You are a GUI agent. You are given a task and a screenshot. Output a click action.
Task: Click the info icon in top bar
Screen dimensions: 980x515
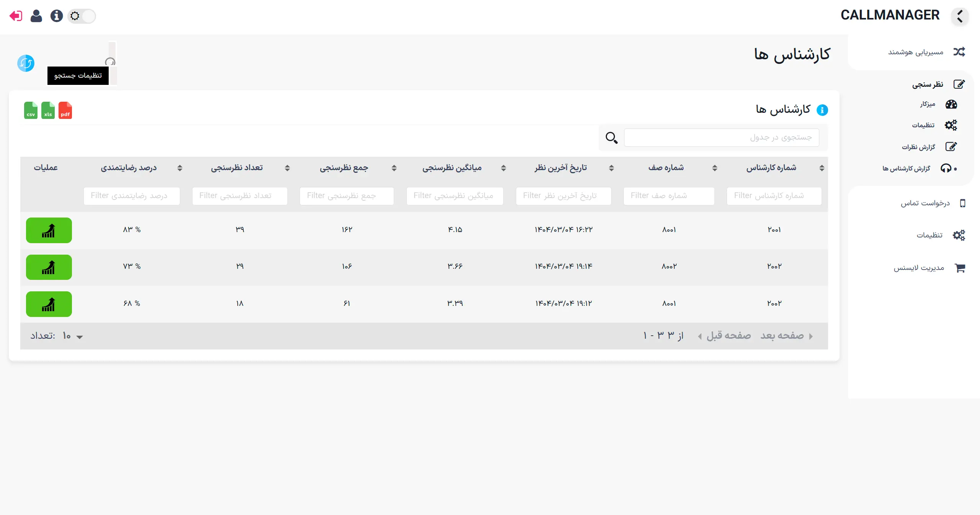pos(57,16)
